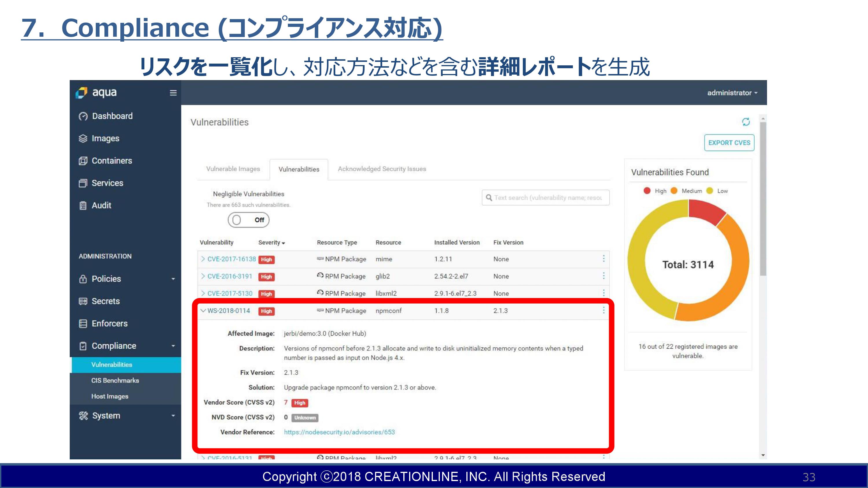Click the Containers cube icon
The image size is (868, 488).
pyautogui.click(x=83, y=161)
